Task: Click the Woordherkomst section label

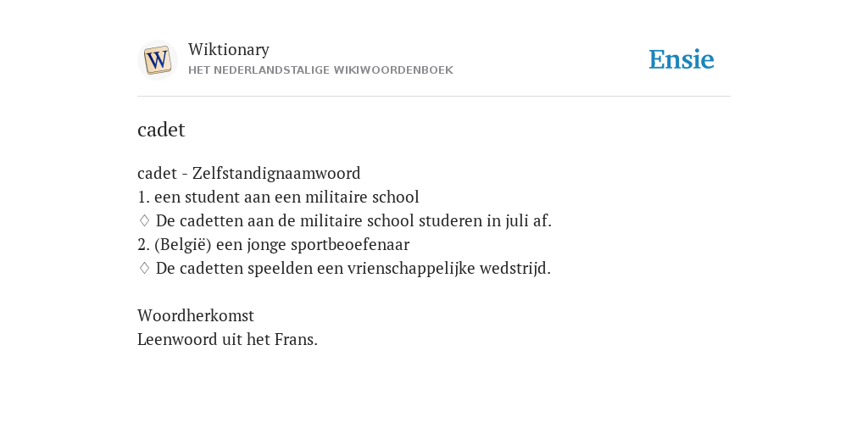Action: (x=196, y=315)
